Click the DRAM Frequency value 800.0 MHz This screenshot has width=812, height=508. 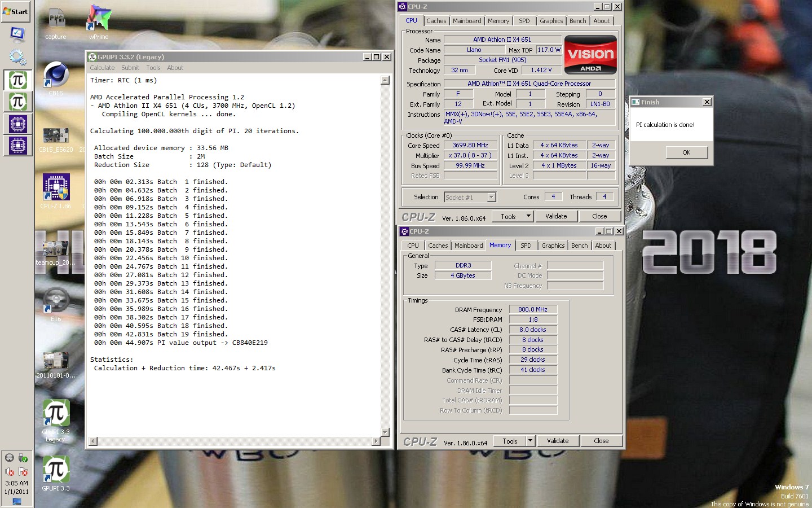pyautogui.click(x=533, y=309)
